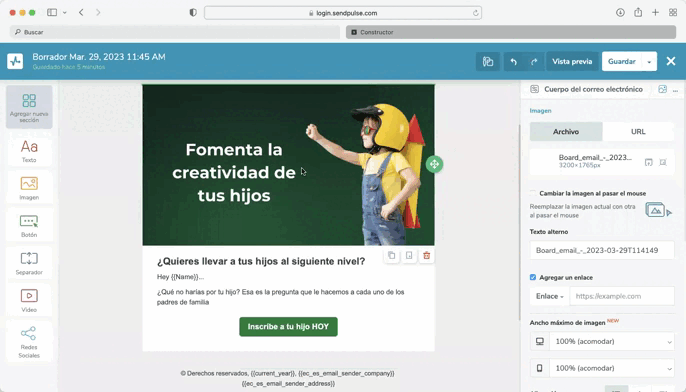Uncheck Agregar un enlace
The width and height of the screenshot is (686, 392).
(x=533, y=277)
